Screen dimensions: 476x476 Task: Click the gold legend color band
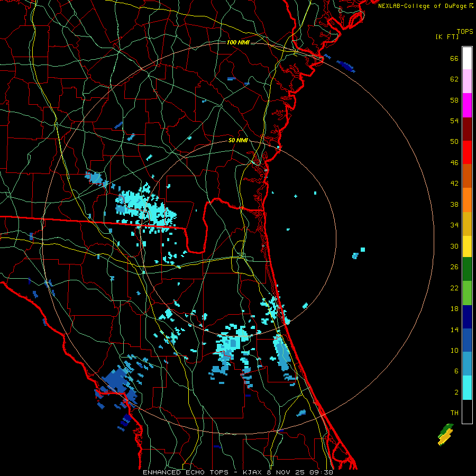[467, 224]
